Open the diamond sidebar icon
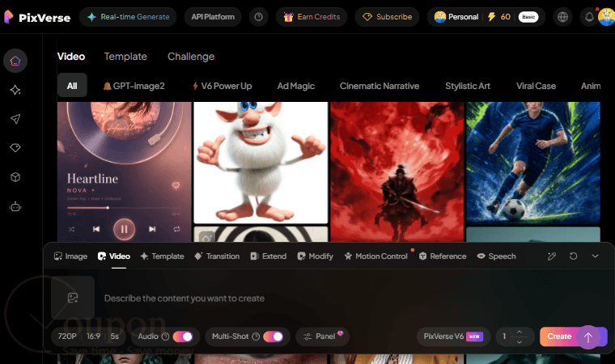The width and height of the screenshot is (615, 364). pyautogui.click(x=15, y=148)
